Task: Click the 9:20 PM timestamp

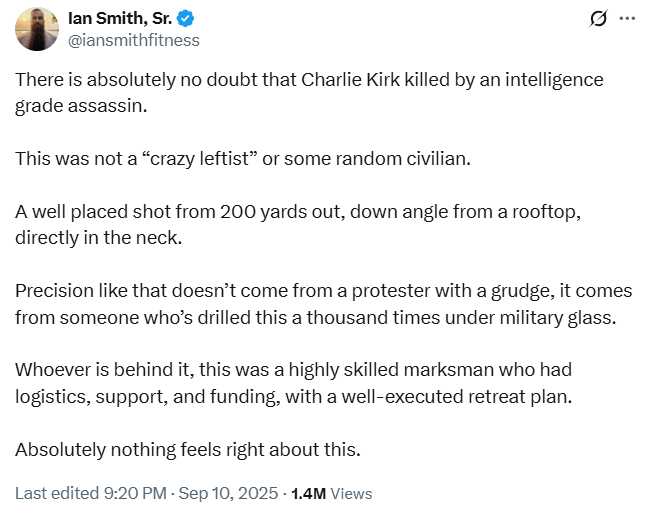Action: [135, 493]
